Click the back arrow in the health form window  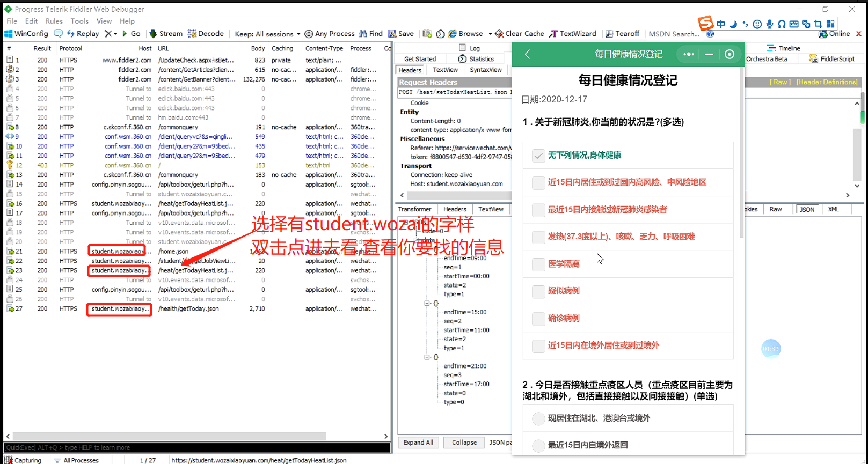click(x=528, y=54)
